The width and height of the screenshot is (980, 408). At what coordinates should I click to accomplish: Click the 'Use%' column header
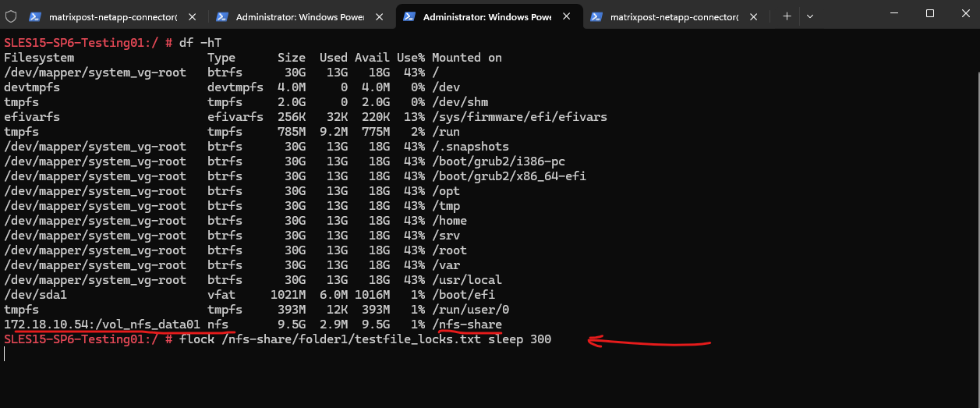pos(411,58)
